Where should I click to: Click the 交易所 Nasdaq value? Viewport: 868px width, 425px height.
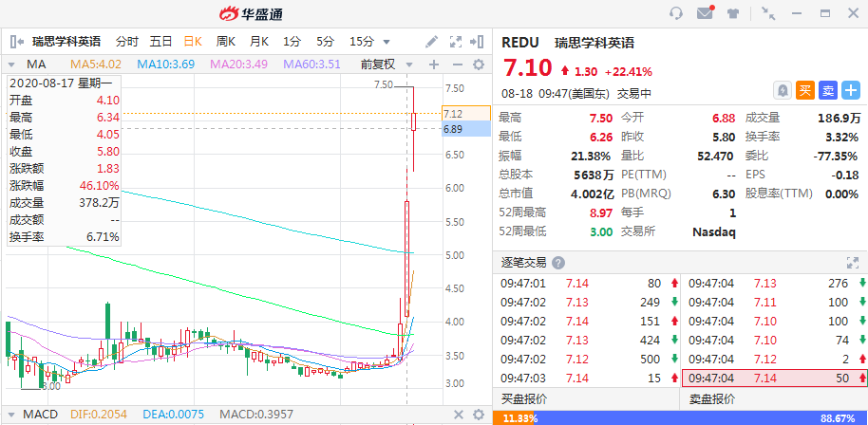[x=714, y=231]
